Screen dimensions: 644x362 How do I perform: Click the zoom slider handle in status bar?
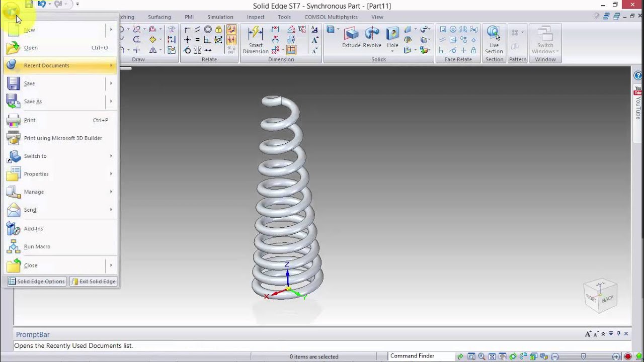[583, 356]
